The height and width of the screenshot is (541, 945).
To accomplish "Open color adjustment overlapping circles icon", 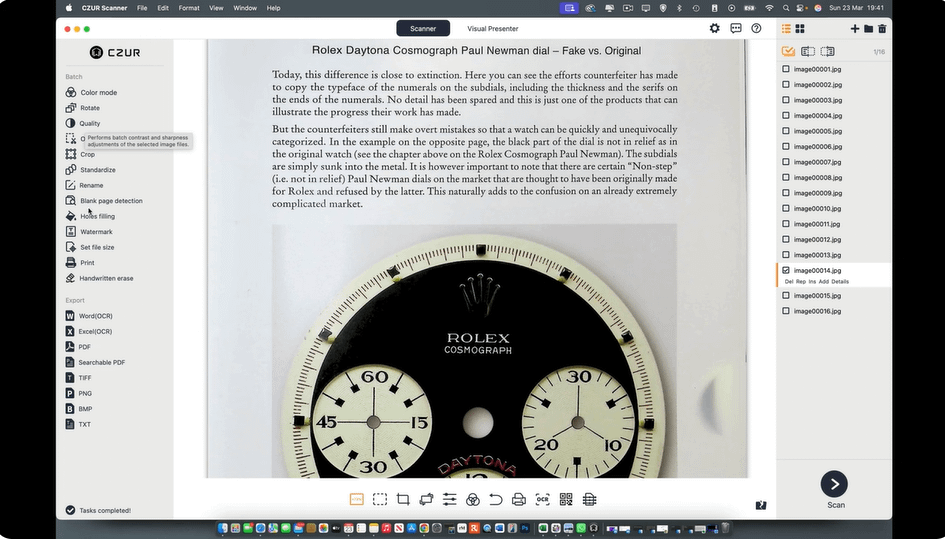I will point(473,499).
